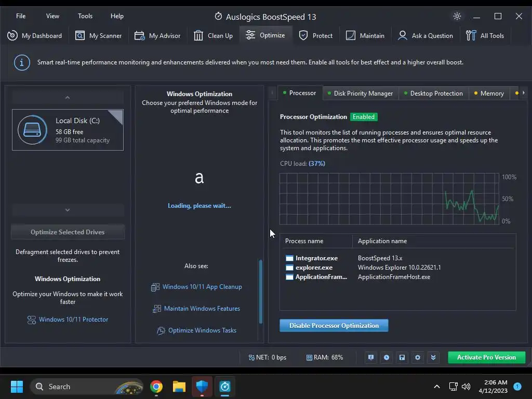Screen dimensions: 532x399
Task: Click the BoostSpeed taskbar icon
Action: pos(224,387)
